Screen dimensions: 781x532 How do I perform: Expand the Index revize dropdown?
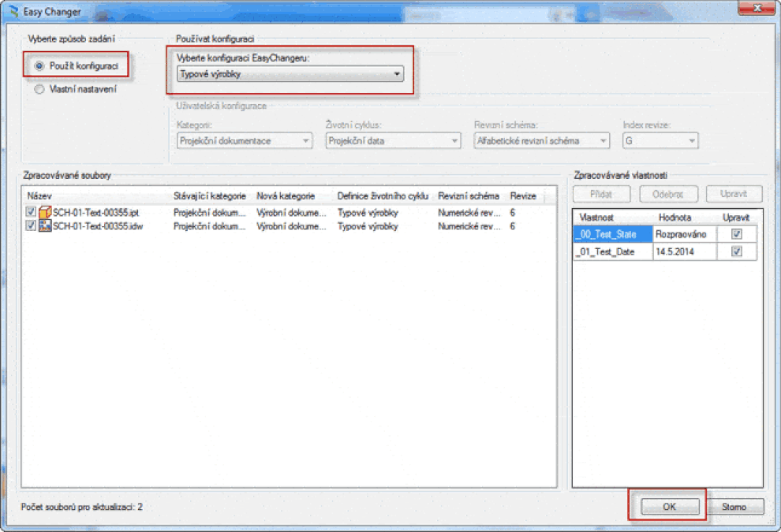[x=660, y=141]
